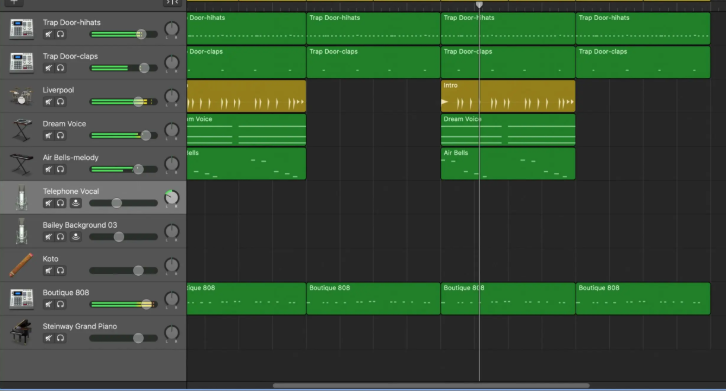
Task: Enable input monitoring on Telephone Vocal
Action: [75, 203]
